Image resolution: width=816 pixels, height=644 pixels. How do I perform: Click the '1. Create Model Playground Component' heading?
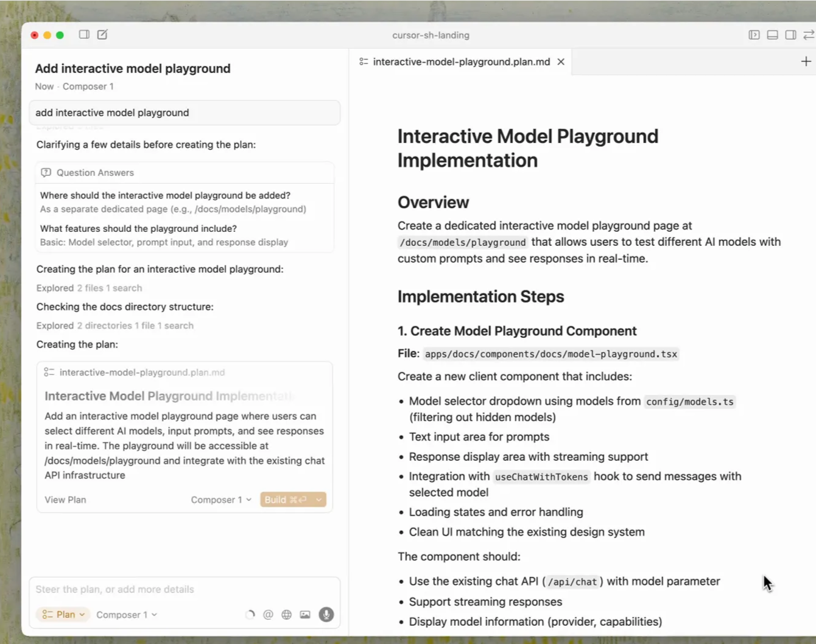[x=517, y=331]
